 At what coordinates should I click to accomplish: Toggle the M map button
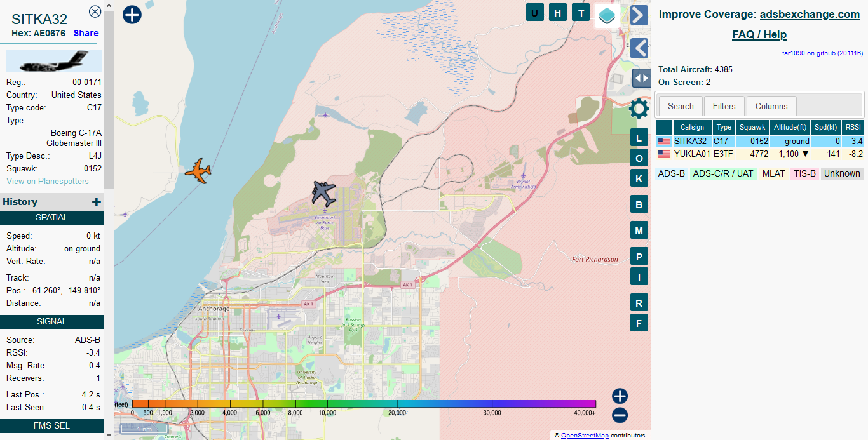[639, 230]
